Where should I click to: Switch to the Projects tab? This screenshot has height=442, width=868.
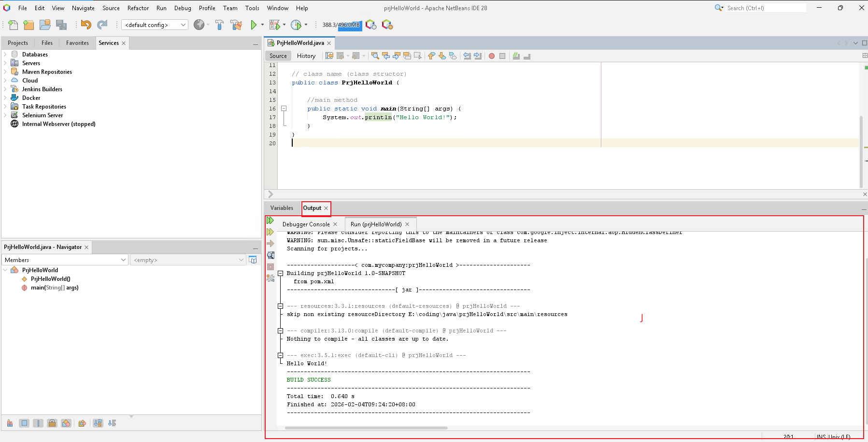[18, 43]
